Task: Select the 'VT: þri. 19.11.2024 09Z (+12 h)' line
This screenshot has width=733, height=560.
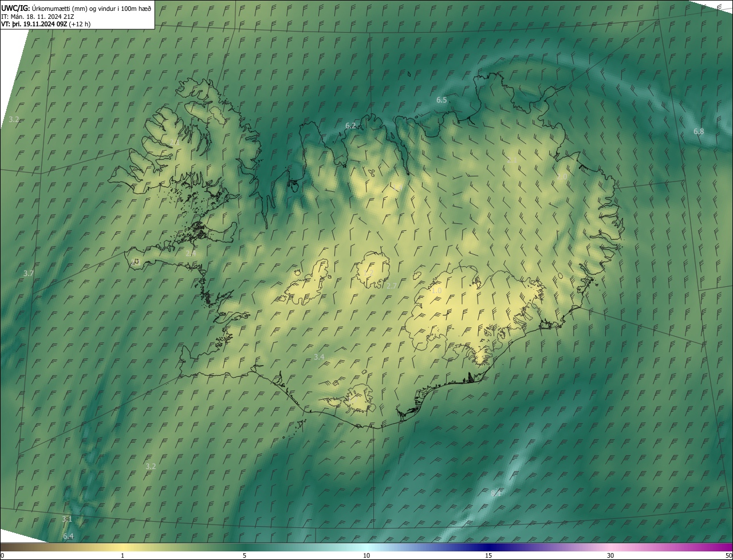Action: 46,24
